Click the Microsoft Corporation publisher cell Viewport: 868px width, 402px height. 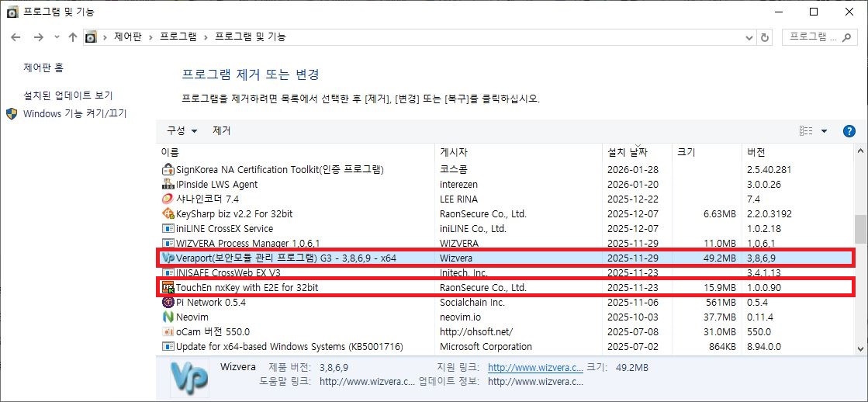[x=486, y=347]
